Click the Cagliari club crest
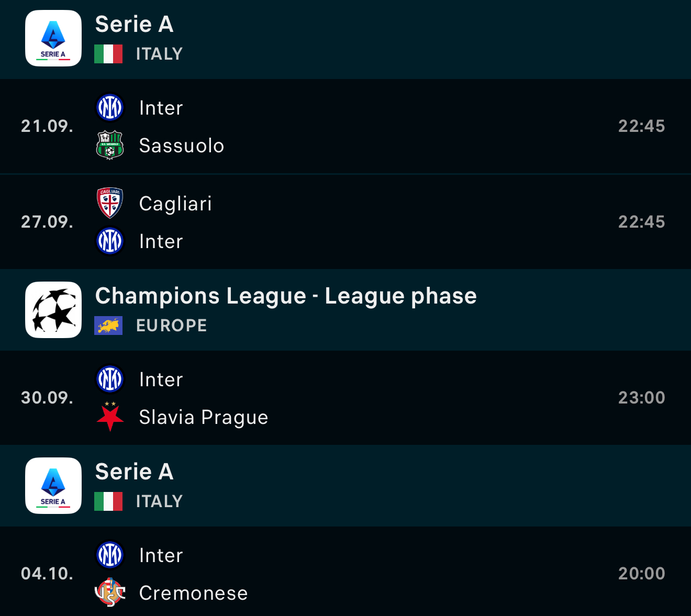The height and width of the screenshot is (616, 691). coord(110,203)
